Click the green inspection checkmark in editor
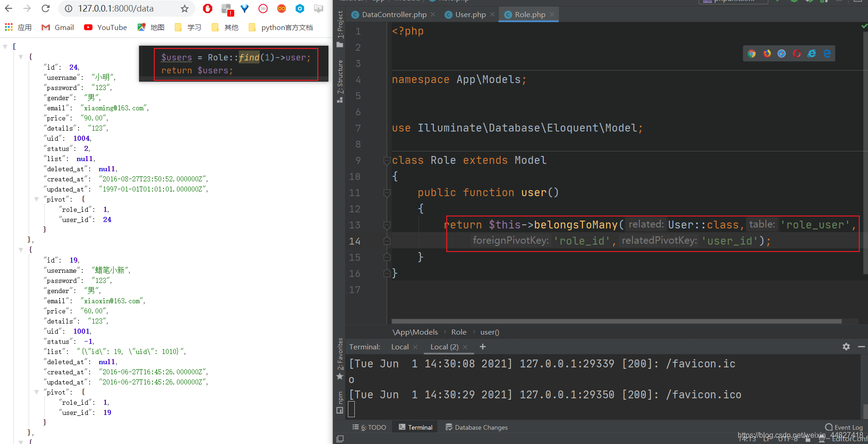This screenshot has height=444, width=868. click(864, 26)
